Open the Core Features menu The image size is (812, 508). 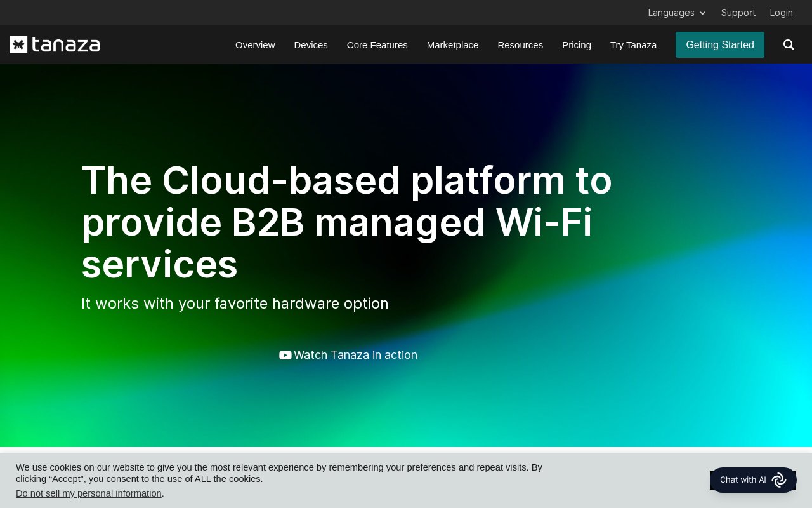point(377,44)
